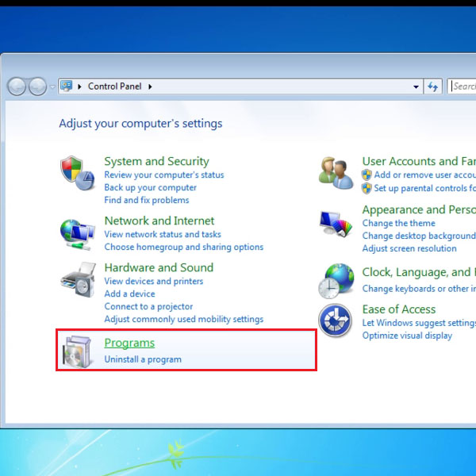Expand the arrow after Control Panel breadcrumb

(150, 86)
